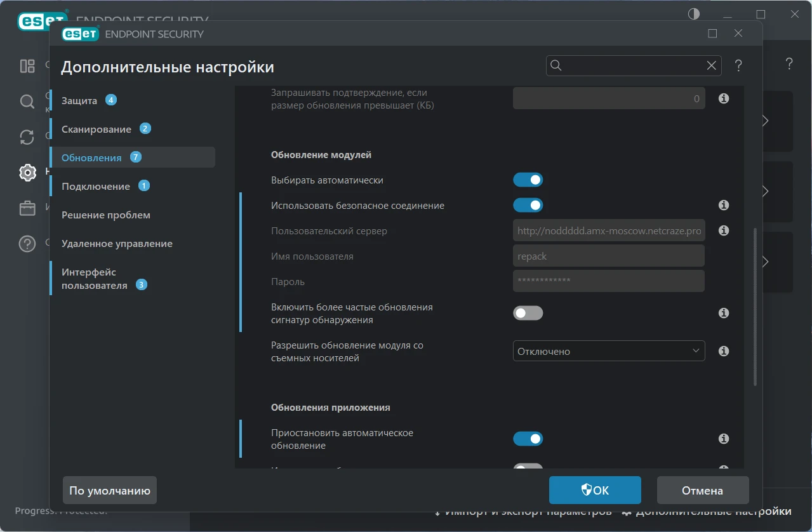This screenshot has width=812, height=532.
Task: Click info icon beside secure connection option
Action: point(723,205)
